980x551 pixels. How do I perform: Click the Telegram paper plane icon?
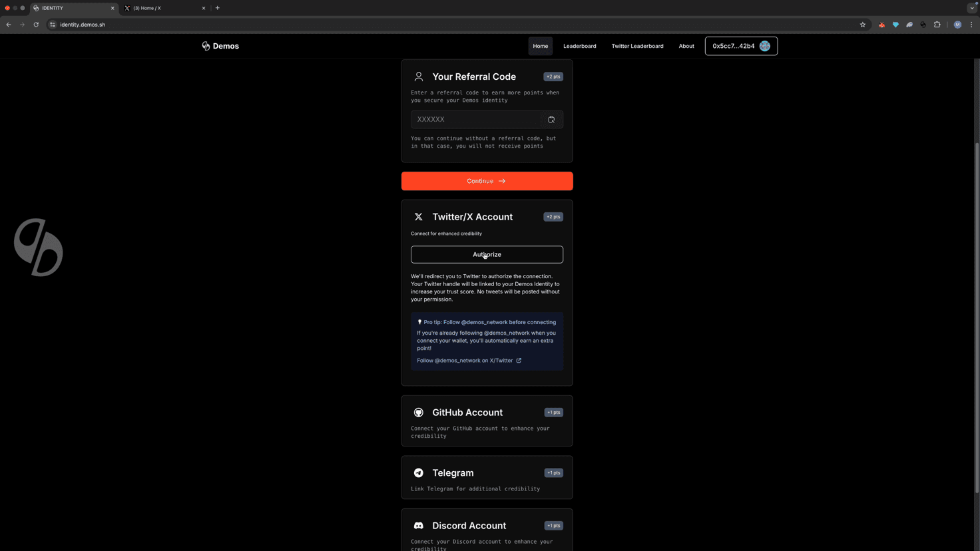pos(419,472)
